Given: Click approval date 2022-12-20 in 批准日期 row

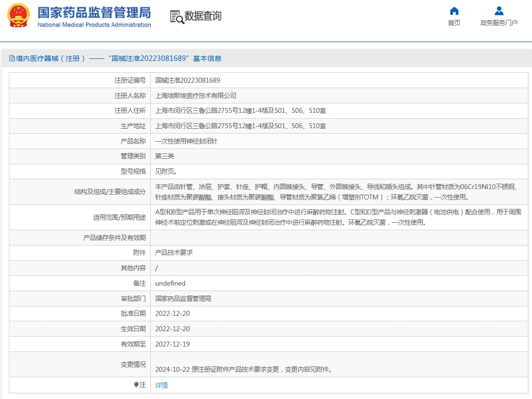Looking at the screenshot, I should tap(173, 313).
